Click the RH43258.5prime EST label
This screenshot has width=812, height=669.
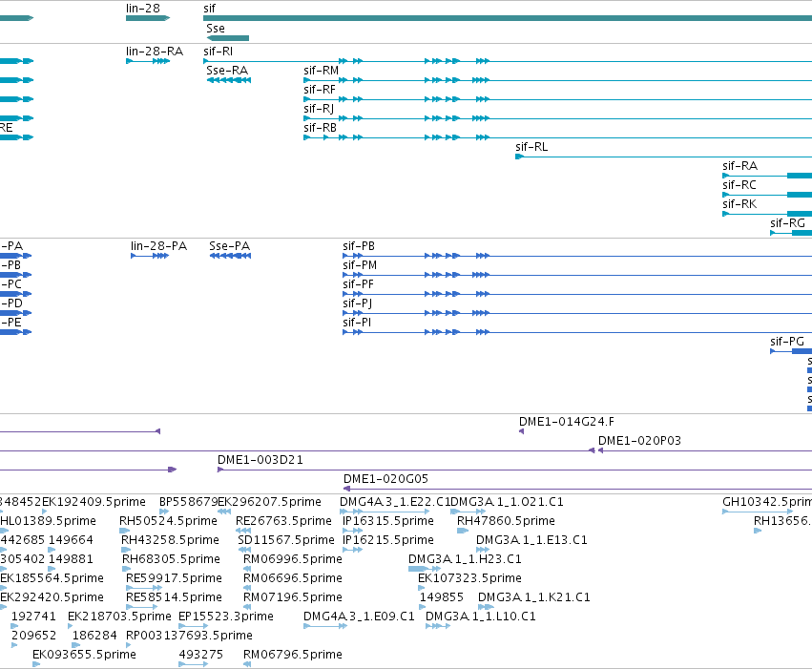pos(171,540)
